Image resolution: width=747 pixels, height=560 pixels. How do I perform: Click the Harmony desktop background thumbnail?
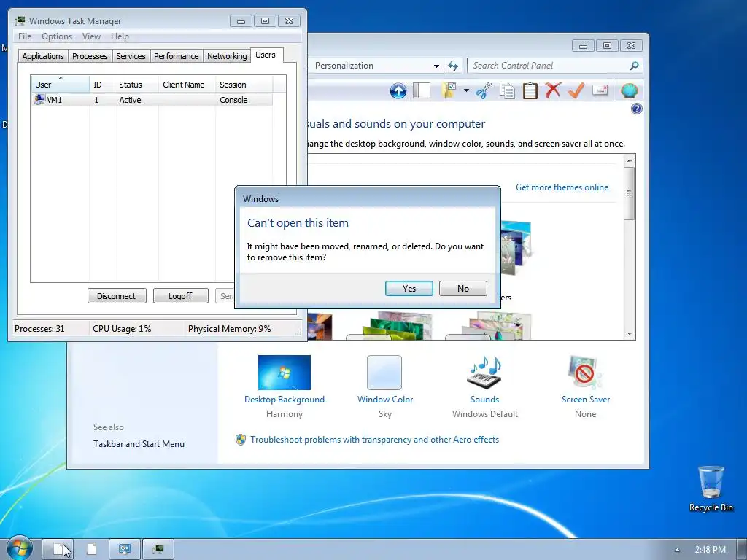click(284, 373)
